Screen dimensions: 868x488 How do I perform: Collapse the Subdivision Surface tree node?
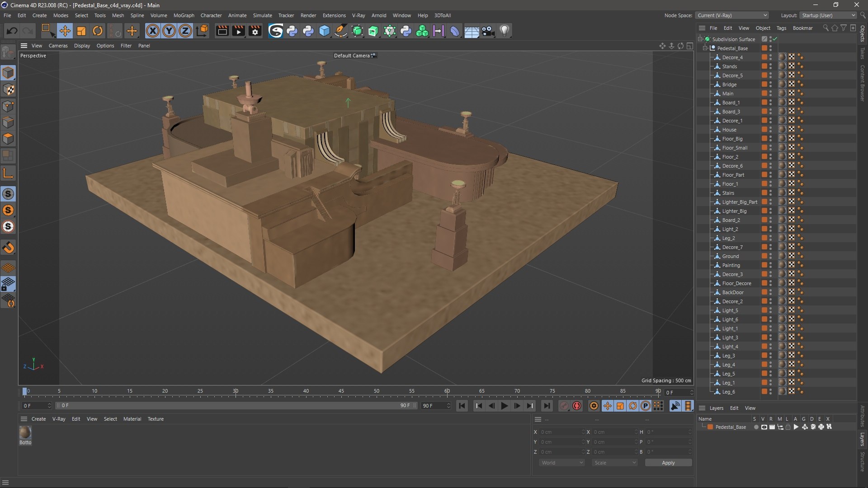coord(700,39)
